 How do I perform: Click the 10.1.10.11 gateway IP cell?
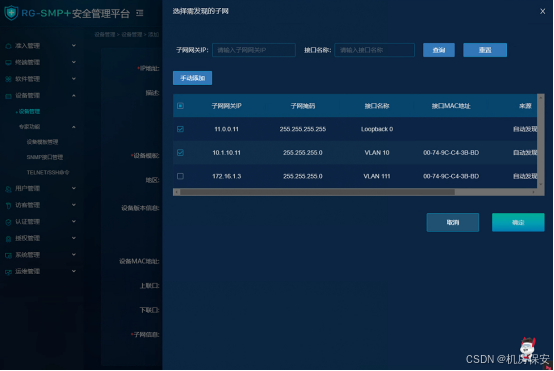coord(226,153)
